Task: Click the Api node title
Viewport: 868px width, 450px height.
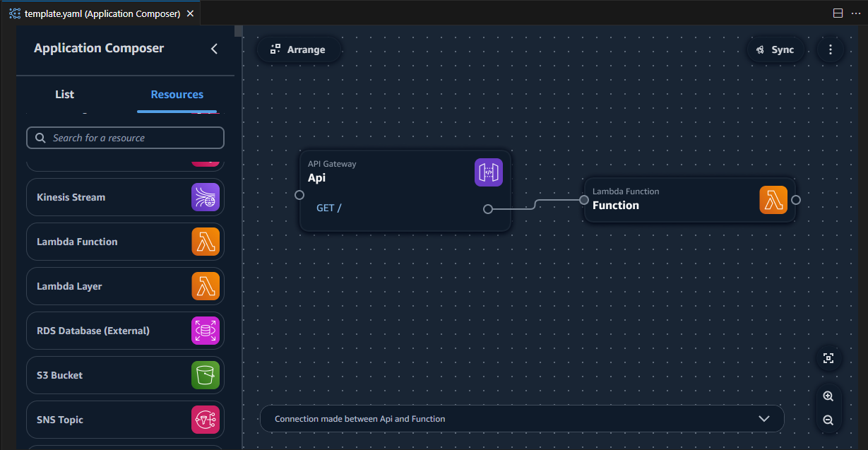Action: 316,178
